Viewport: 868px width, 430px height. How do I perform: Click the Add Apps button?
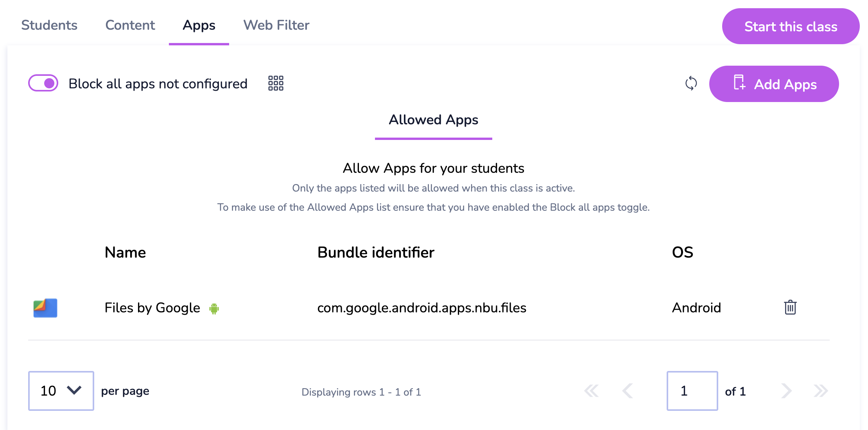(774, 84)
